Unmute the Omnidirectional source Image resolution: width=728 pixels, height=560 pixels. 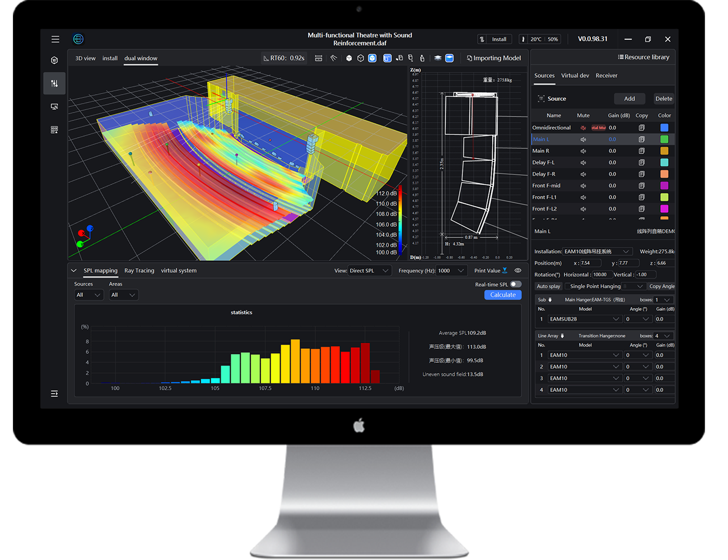click(583, 128)
